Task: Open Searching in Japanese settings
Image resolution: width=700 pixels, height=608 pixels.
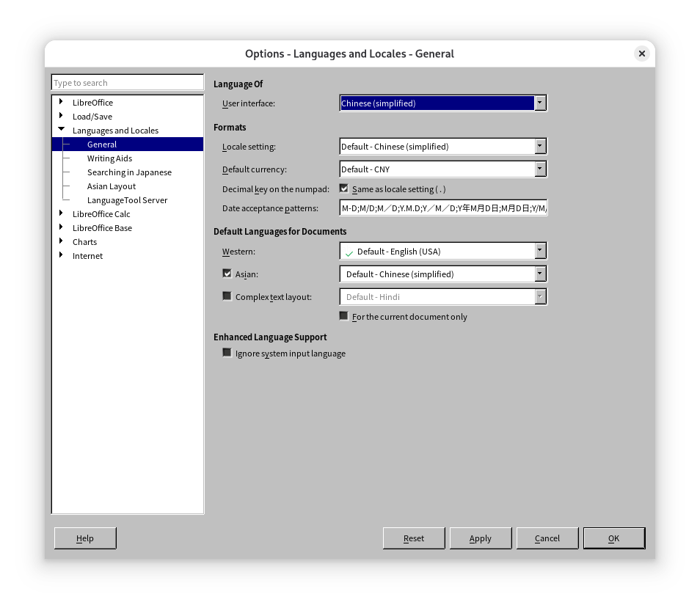Action: point(129,172)
